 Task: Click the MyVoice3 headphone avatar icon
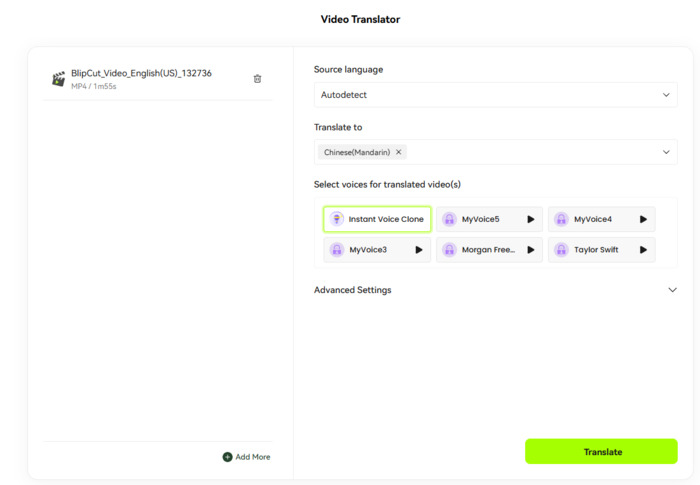click(x=337, y=249)
